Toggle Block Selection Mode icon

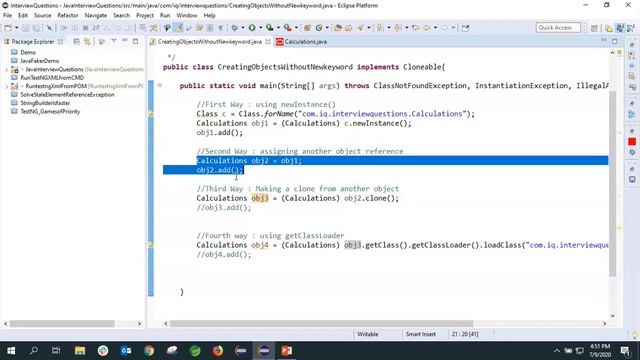[210, 28]
